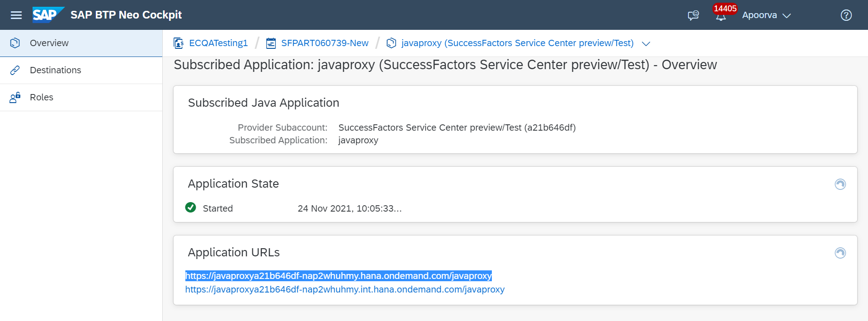This screenshot has width=868, height=321.
Task: Open Destinations in the sidebar
Action: coord(81,70)
